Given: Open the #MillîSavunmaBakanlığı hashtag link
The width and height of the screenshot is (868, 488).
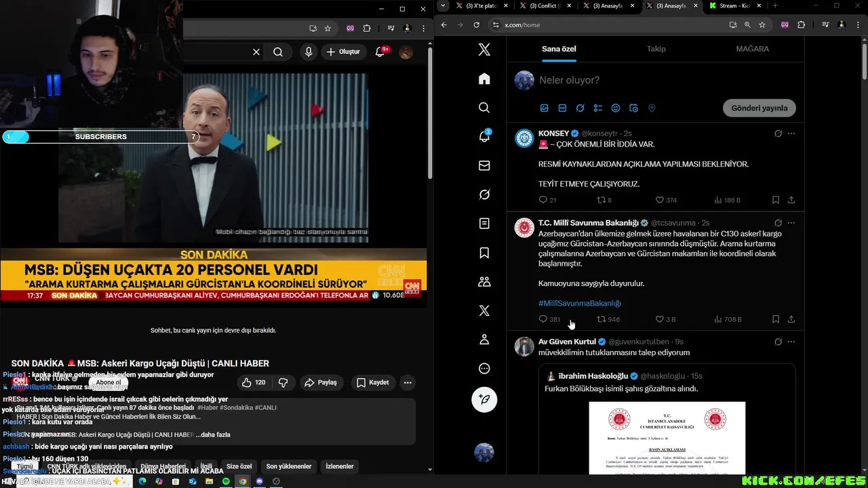Looking at the screenshot, I should 580,303.
